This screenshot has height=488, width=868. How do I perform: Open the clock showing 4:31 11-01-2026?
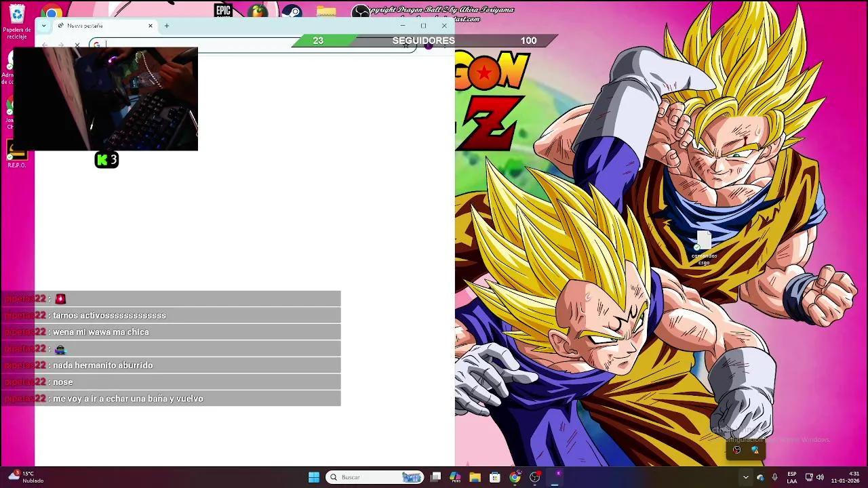(845, 477)
